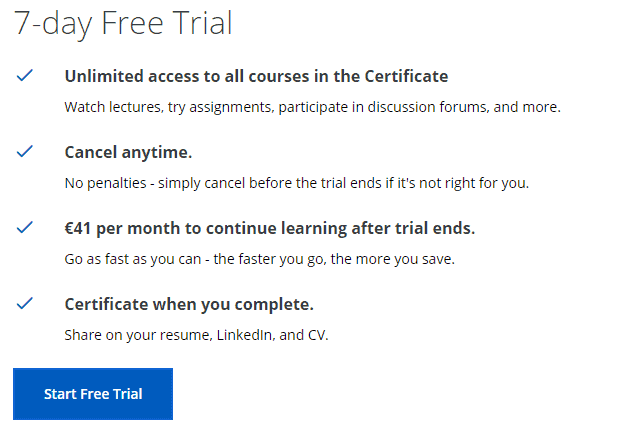The width and height of the screenshot is (627, 435).
Task: Click the checkmark beside the €41 pricing line
Action: pos(25,228)
